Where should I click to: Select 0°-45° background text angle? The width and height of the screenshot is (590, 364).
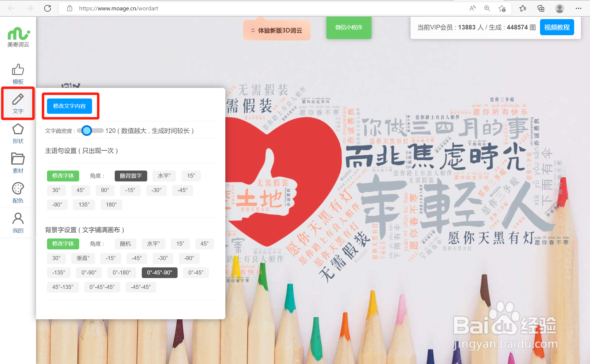196,273
